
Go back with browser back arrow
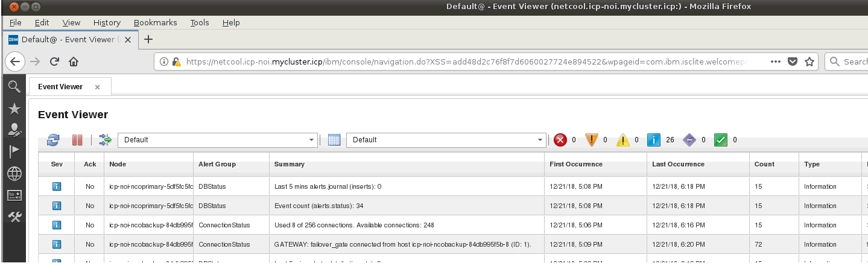point(15,62)
